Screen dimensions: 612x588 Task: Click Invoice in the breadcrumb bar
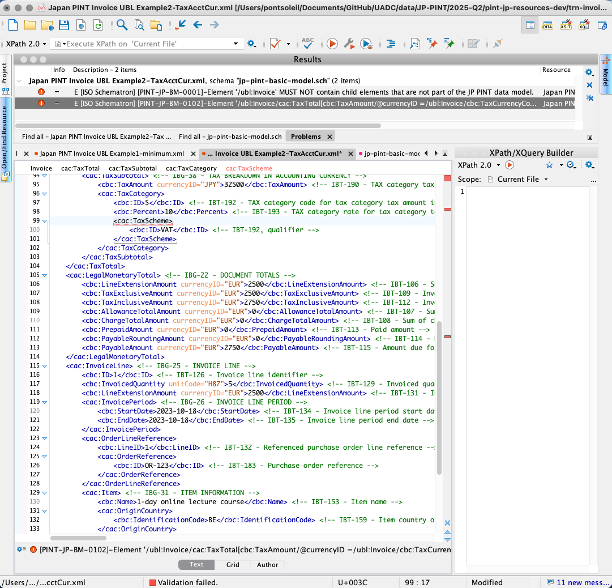pos(41,169)
